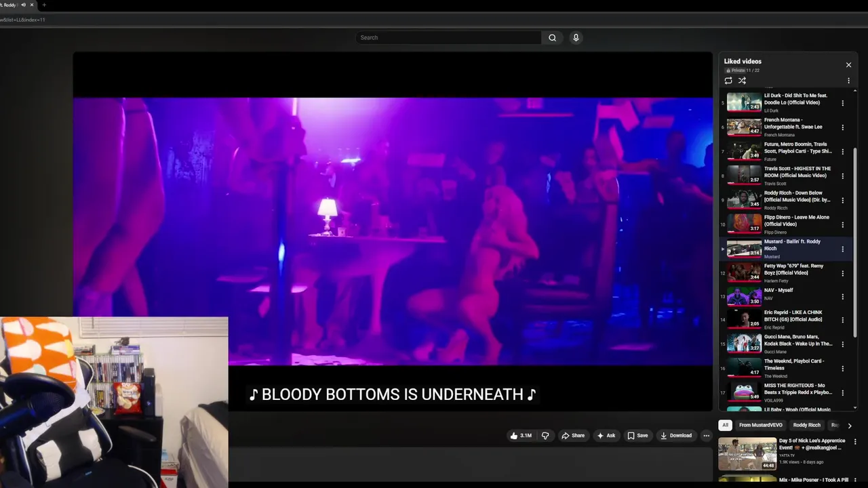Toggle loop playlist in Liked videos panel

coord(728,81)
